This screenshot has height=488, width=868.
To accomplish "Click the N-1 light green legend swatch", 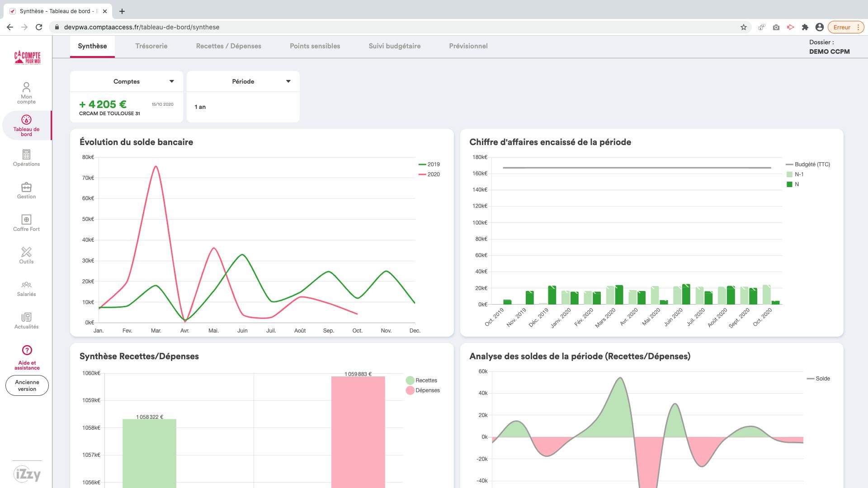I will (789, 174).
